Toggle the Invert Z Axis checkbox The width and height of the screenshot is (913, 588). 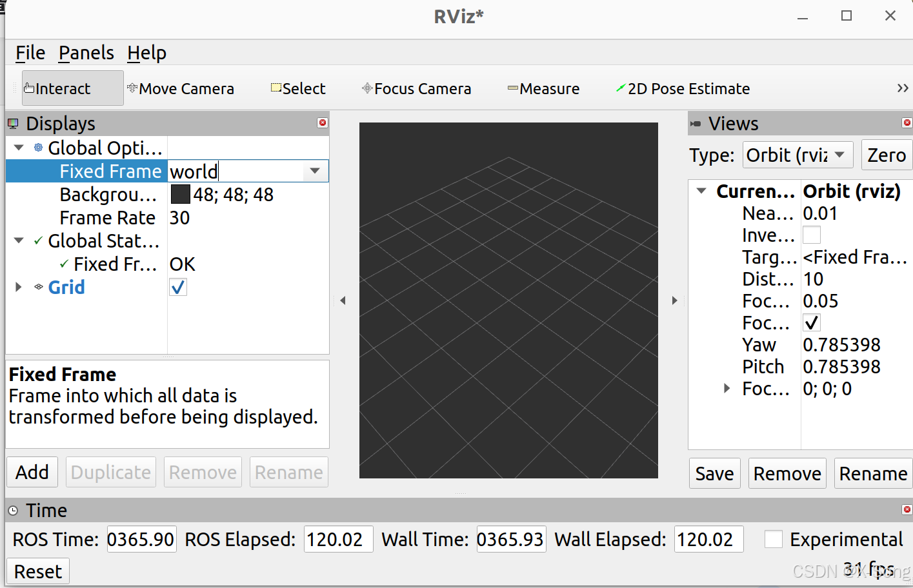[812, 235]
